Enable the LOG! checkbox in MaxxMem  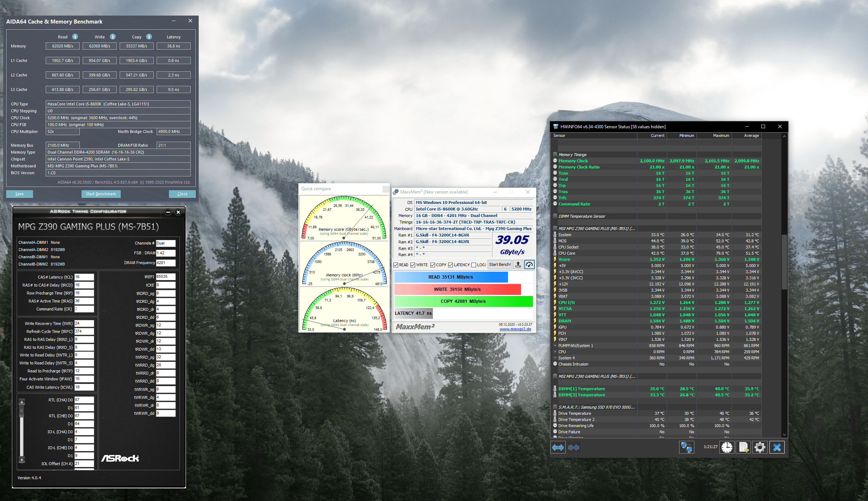tap(474, 265)
